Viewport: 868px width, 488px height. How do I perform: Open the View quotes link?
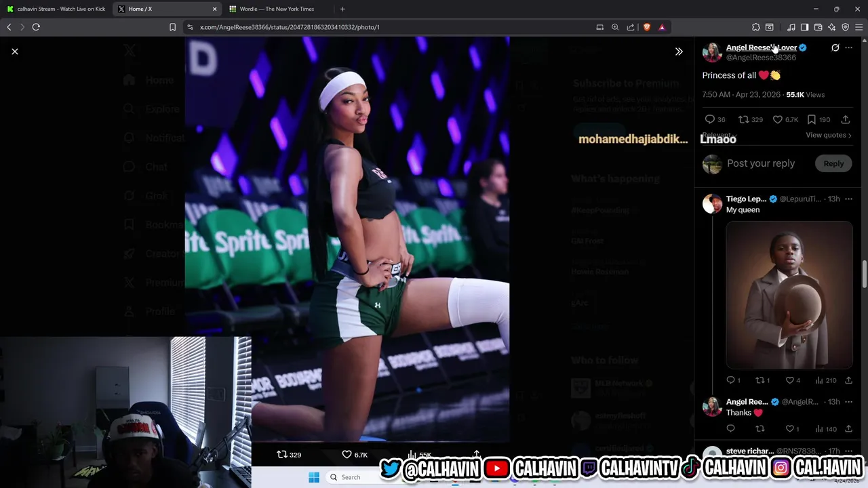(x=828, y=135)
